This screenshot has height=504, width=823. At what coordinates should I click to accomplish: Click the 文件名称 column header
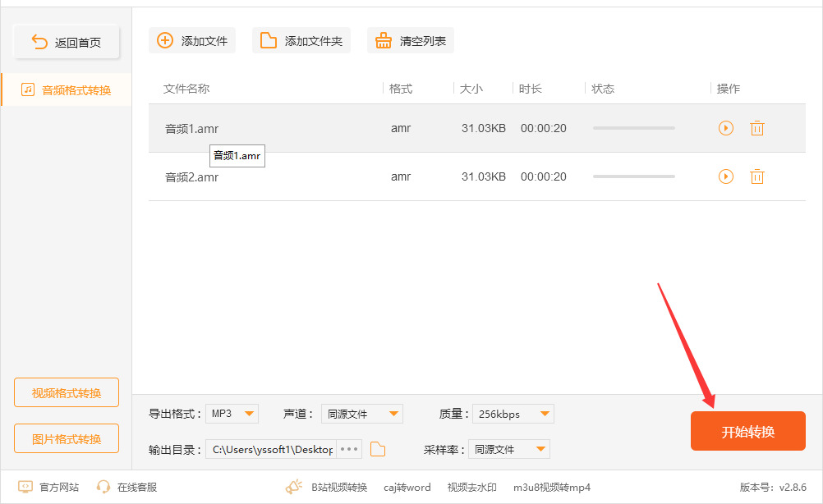pos(186,89)
